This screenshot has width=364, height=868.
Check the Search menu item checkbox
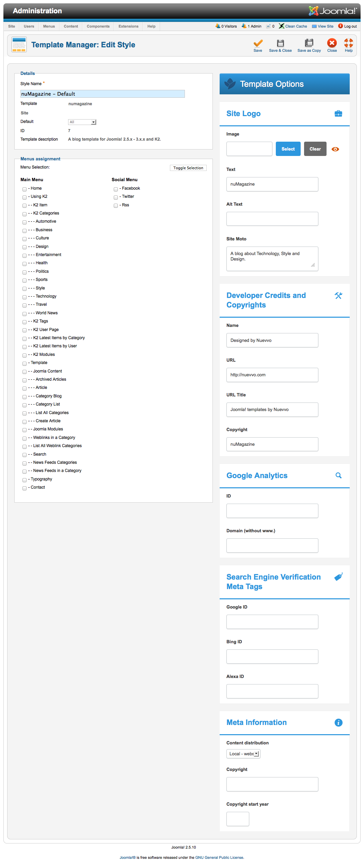(25, 455)
